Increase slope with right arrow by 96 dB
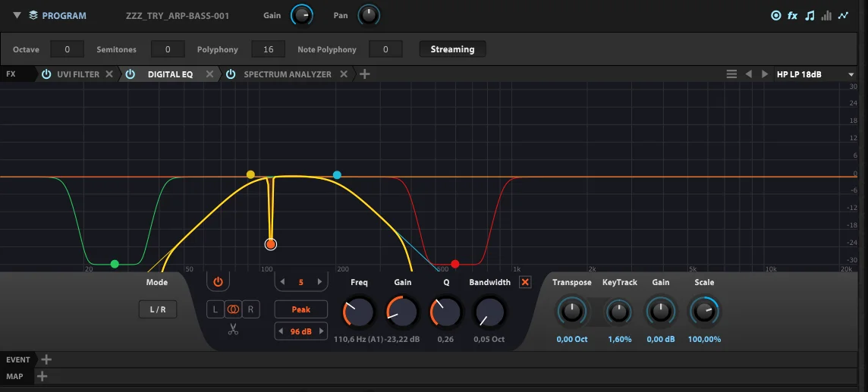The height and width of the screenshot is (392, 868). 319,332
